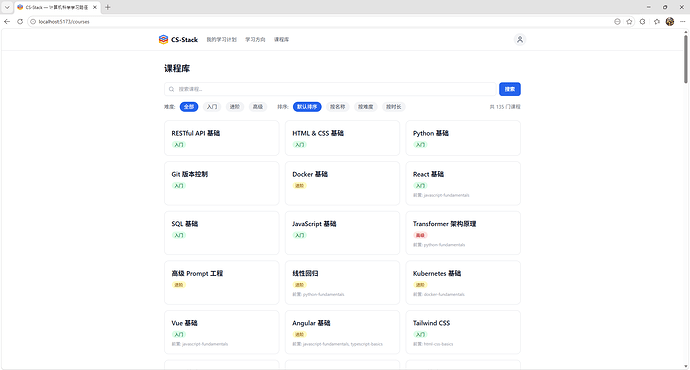Screen dimensions: 690x370
Task: Open the Angular 基础 course card
Action: pyautogui.click(x=342, y=332)
